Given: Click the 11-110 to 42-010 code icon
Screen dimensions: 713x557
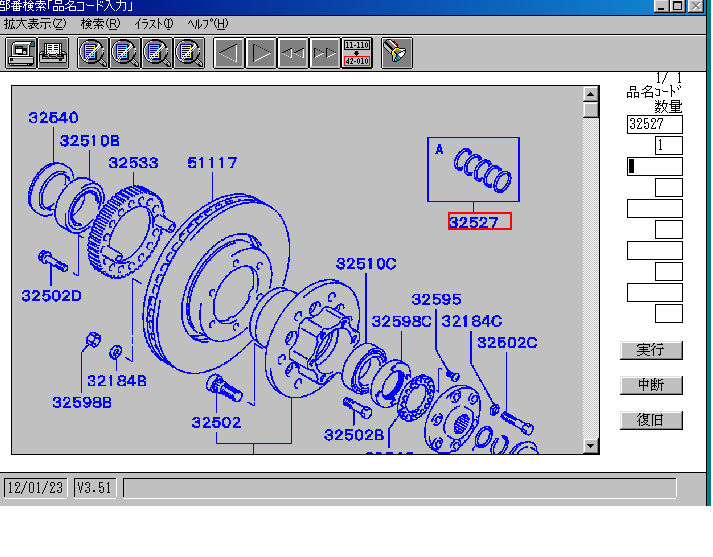Looking at the screenshot, I should pos(357,53).
